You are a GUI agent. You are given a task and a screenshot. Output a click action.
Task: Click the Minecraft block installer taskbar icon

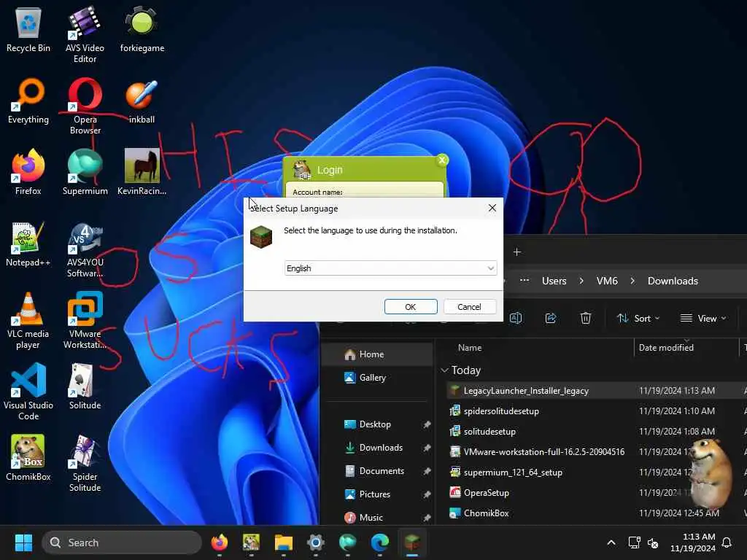tap(412, 542)
